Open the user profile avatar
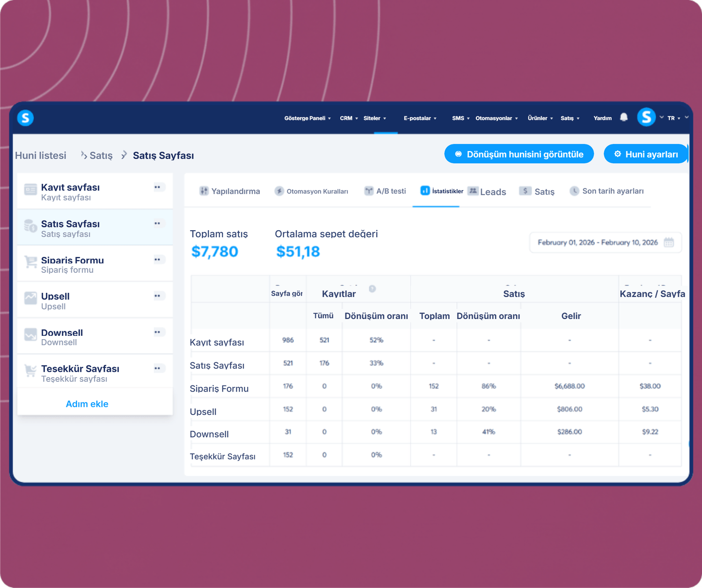 tap(646, 117)
